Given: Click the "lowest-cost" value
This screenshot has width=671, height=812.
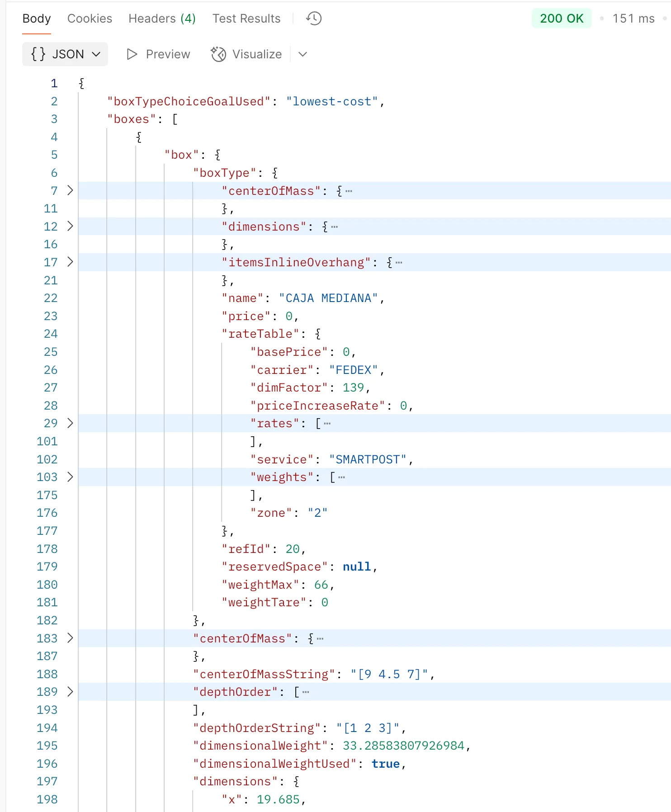Looking at the screenshot, I should pyautogui.click(x=332, y=101).
